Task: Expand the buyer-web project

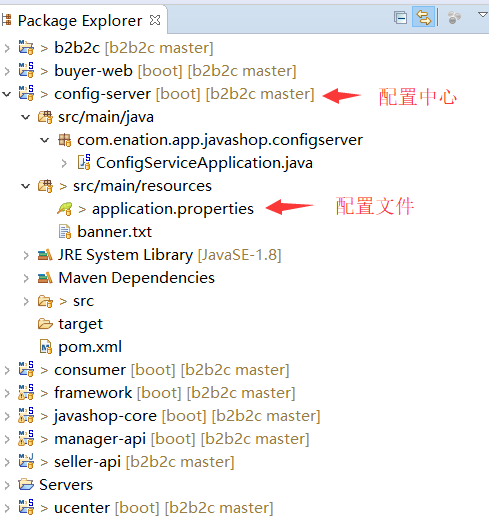Action: pos(7,71)
